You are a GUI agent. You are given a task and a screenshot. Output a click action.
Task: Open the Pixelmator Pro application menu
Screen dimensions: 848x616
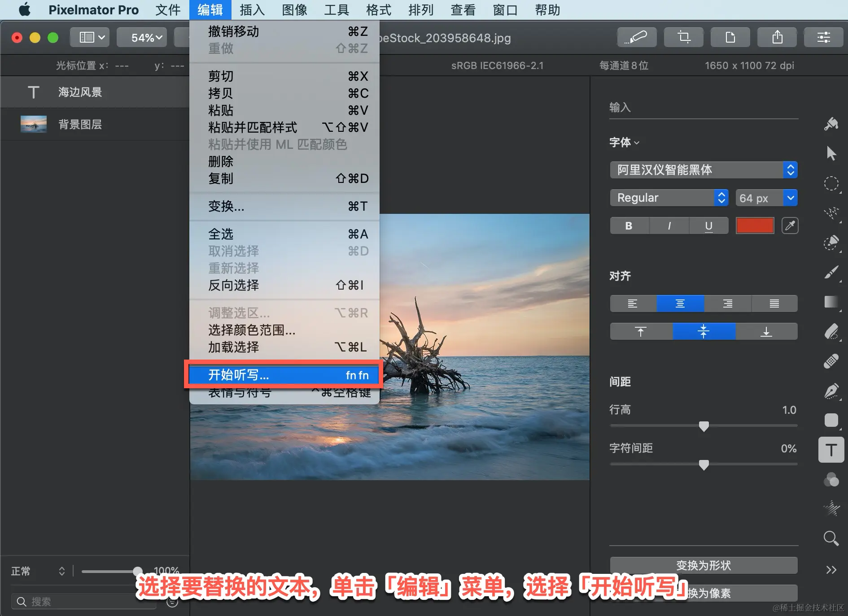[x=93, y=10]
